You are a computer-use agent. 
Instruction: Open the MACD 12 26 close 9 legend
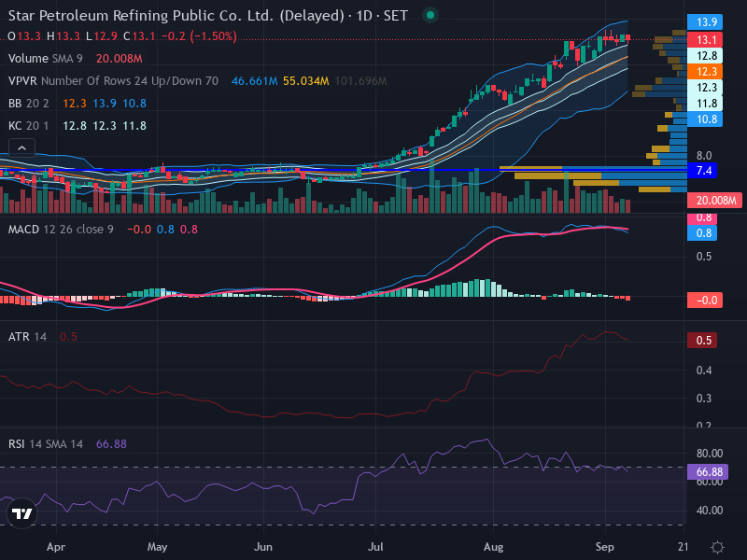pyautogui.click(x=61, y=230)
